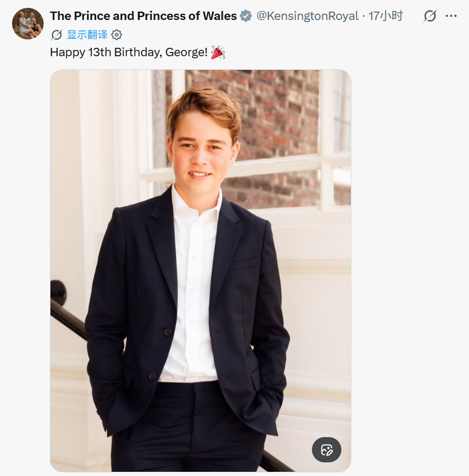Click the Happy 13th Birthday, George! text

pyautogui.click(x=129, y=52)
